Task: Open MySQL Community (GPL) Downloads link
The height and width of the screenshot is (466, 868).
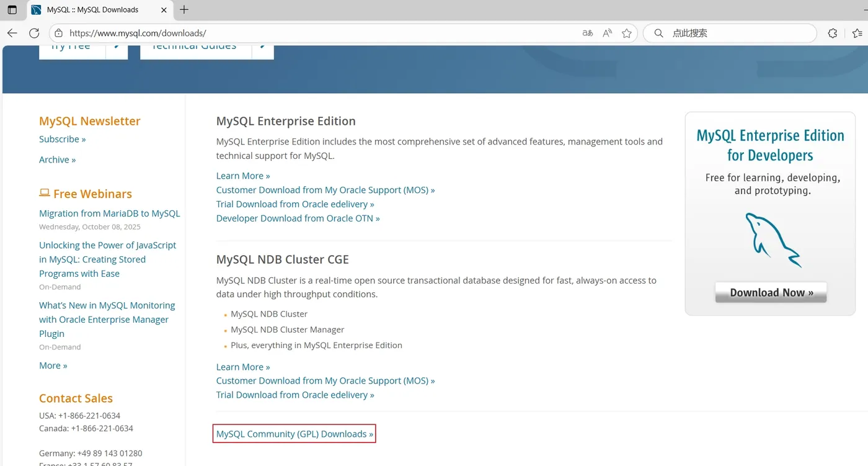Action: point(294,434)
